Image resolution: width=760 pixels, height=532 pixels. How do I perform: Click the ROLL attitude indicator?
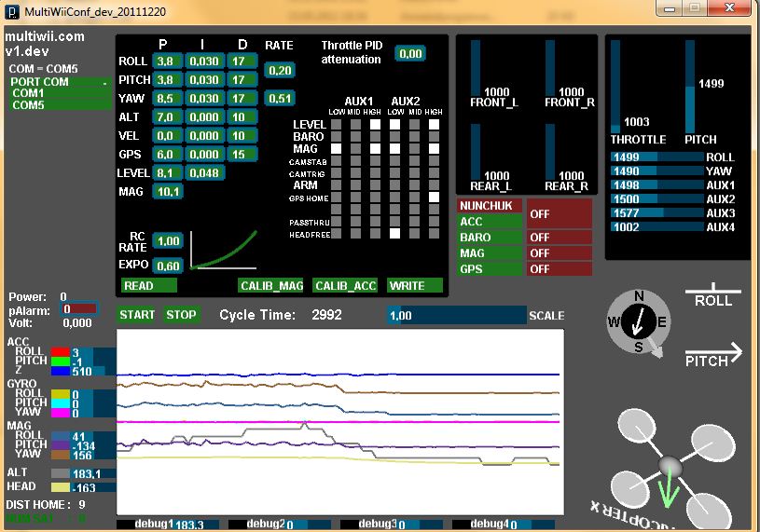[713, 295]
